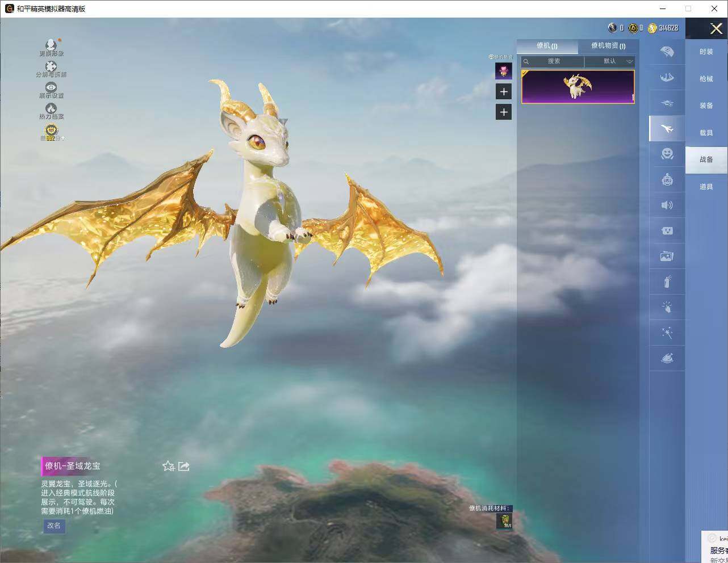Switch to the 僚机 (1) tab
The width and height of the screenshot is (728, 563).
(x=547, y=46)
